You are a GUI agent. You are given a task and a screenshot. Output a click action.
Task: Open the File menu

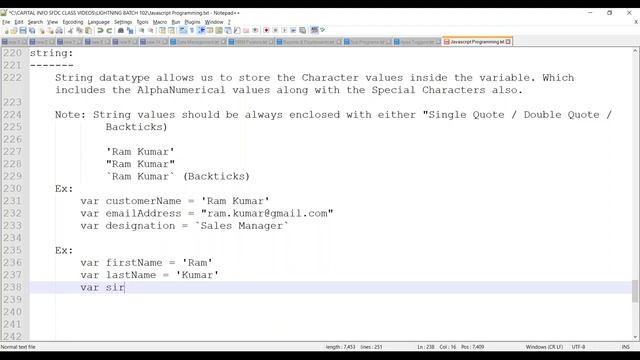click(x=6, y=22)
